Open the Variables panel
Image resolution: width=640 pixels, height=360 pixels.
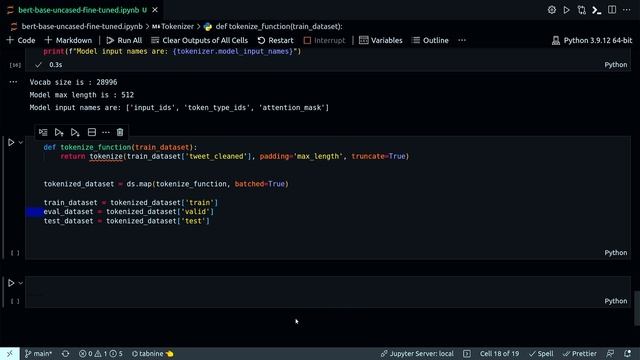coord(381,40)
